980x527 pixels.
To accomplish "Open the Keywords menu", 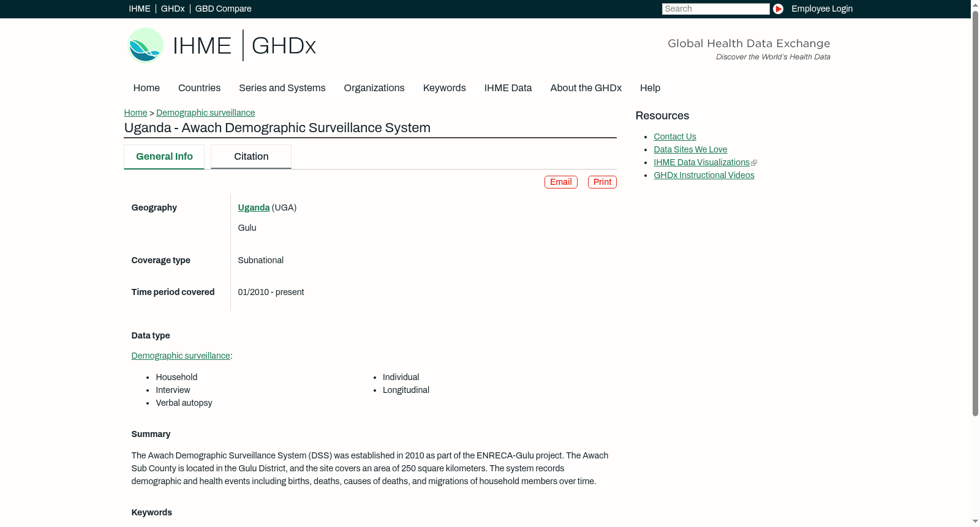I will [444, 88].
